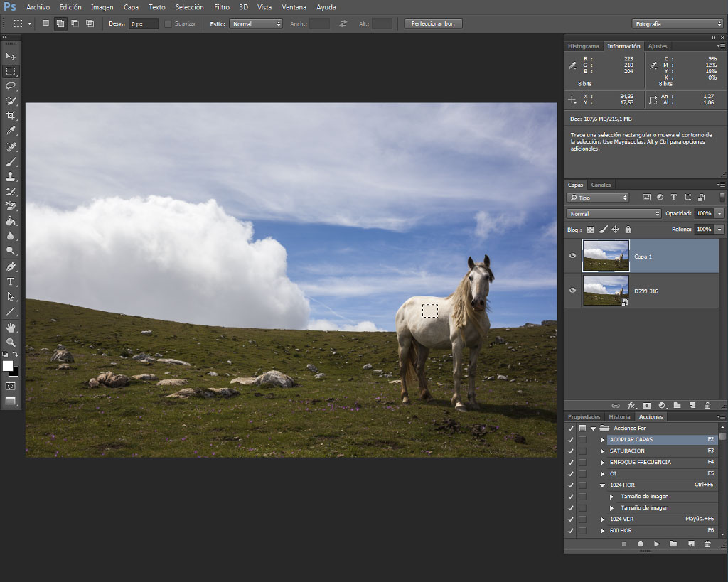
Task: Switch to the Histograma tab
Action: point(583,46)
